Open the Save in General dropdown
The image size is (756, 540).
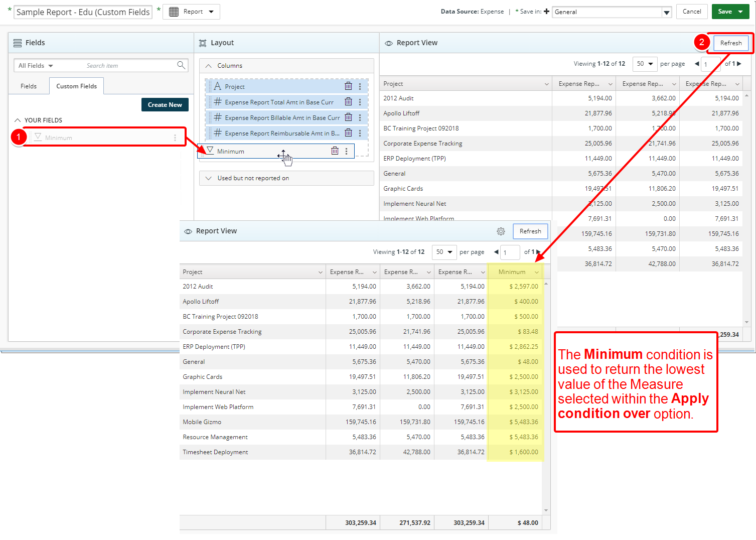(x=667, y=13)
